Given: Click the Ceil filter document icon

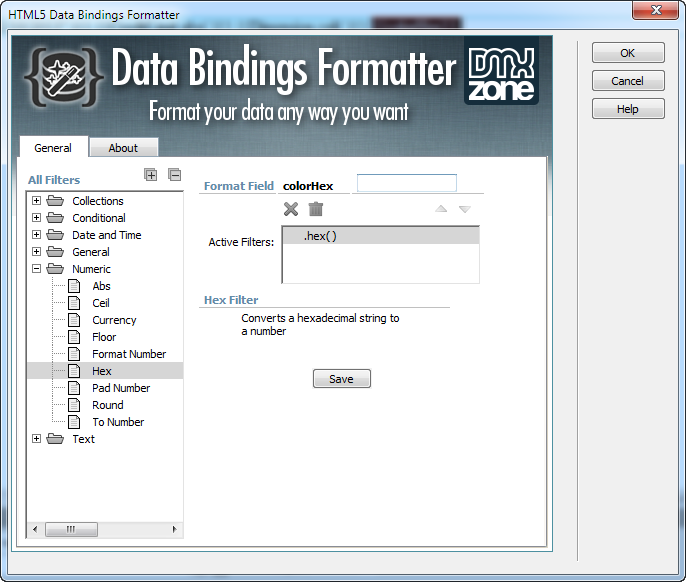Looking at the screenshot, I should point(74,303).
